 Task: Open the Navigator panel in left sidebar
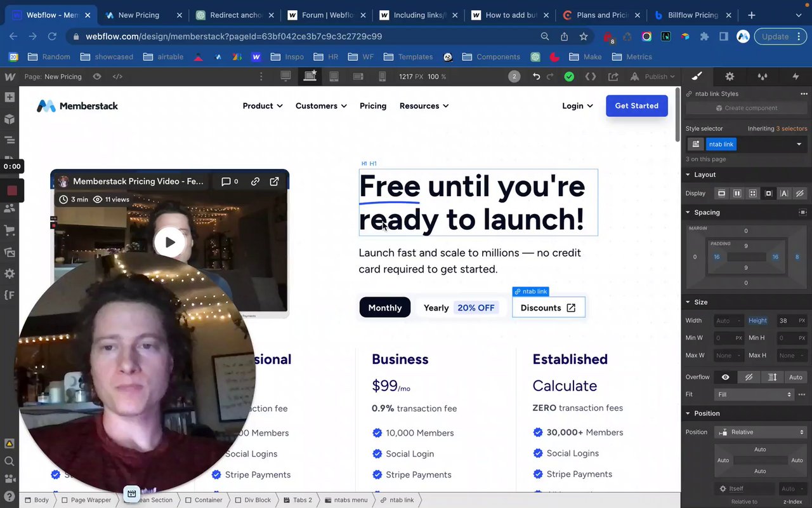pos(10,140)
